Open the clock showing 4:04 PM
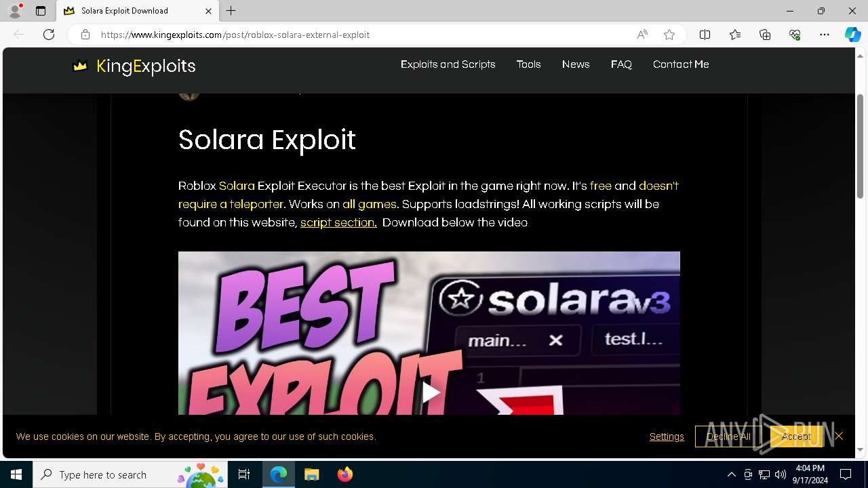The height and width of the screenshot is (488, 868). 810,474
